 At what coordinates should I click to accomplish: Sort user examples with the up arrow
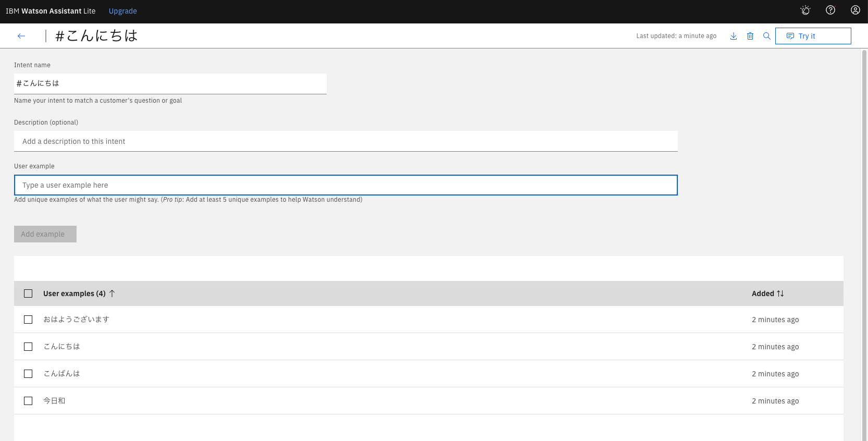[x=112, y=293]
